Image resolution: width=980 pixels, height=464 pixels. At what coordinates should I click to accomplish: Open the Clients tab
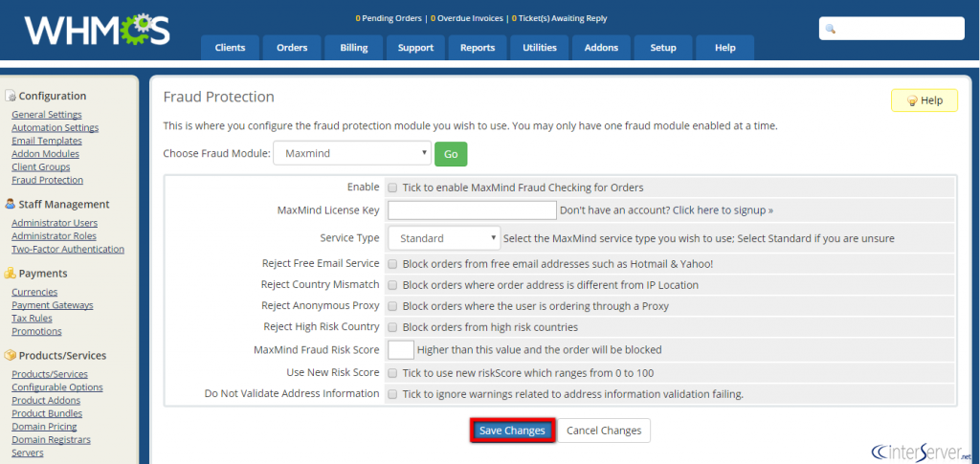(x=230, y=48)
